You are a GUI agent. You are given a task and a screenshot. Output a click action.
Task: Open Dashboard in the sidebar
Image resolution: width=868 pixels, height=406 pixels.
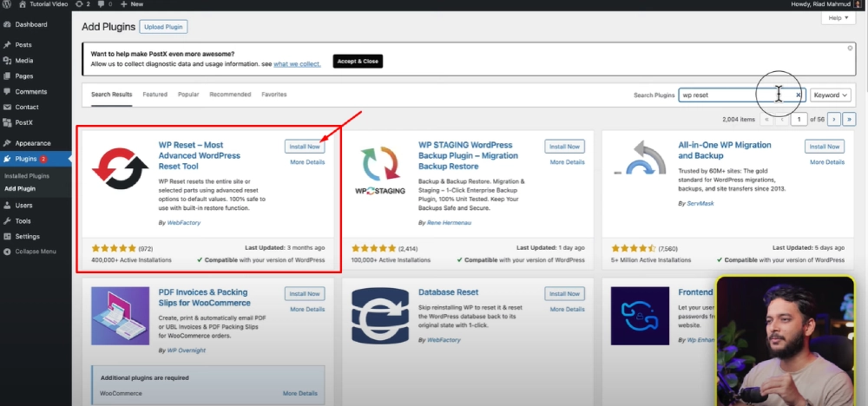[31, 24]
